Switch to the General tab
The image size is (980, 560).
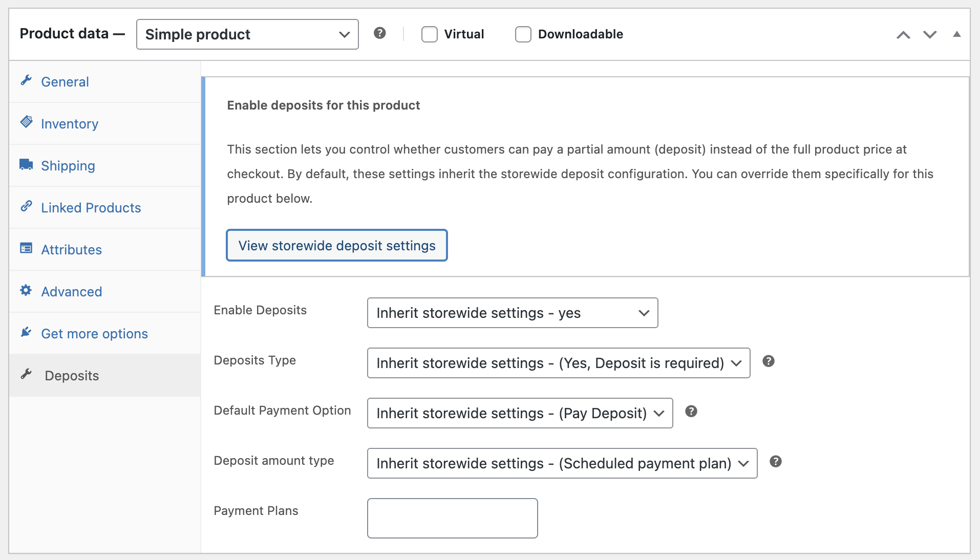pos(65,82)
